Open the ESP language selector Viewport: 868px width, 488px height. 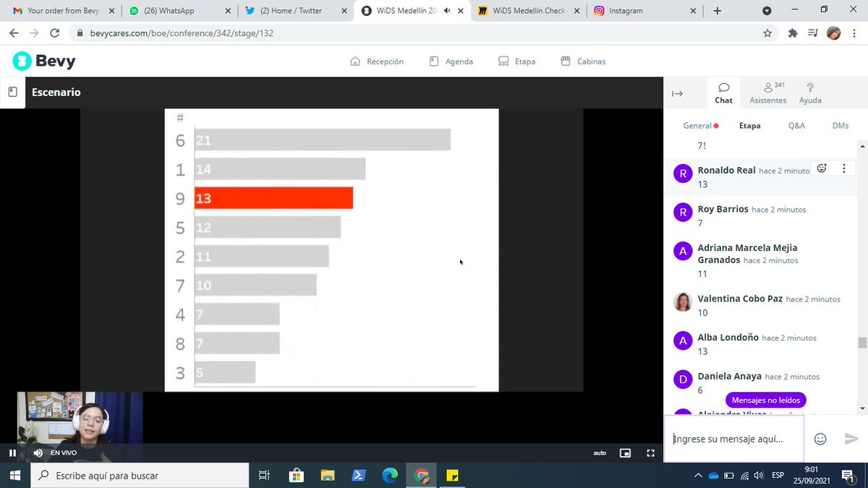(778, 475)
